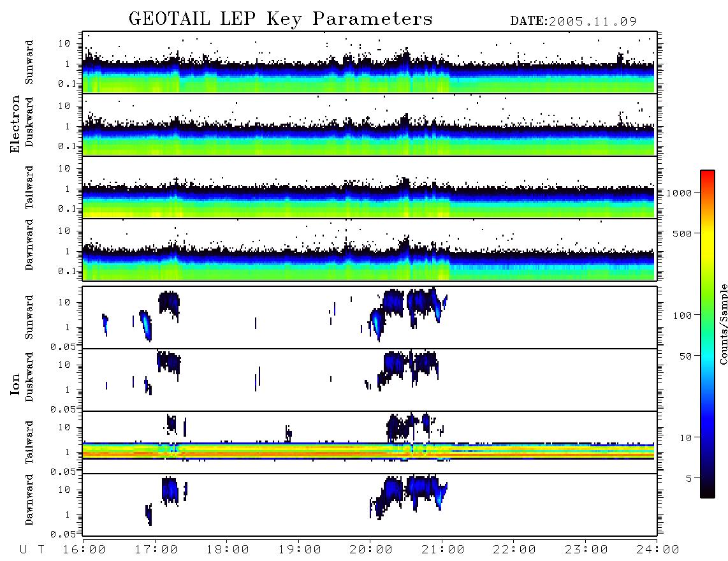Click inside the Electron Tailward spectrogram panel
Screen dimensions: 728x561
pos(370,187)
